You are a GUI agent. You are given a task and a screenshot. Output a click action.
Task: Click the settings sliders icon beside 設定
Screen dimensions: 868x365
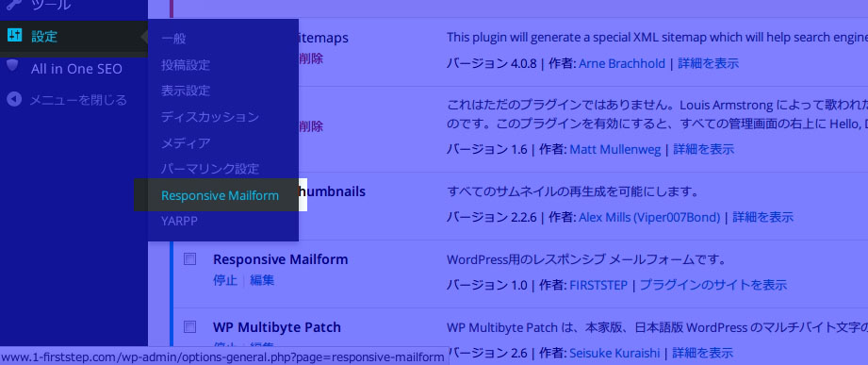(14, 36)
